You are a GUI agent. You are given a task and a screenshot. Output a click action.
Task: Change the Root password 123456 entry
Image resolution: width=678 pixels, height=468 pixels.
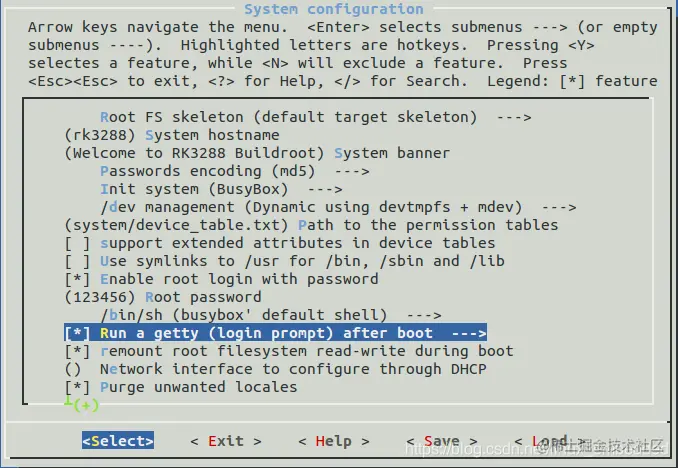(163, 298)
